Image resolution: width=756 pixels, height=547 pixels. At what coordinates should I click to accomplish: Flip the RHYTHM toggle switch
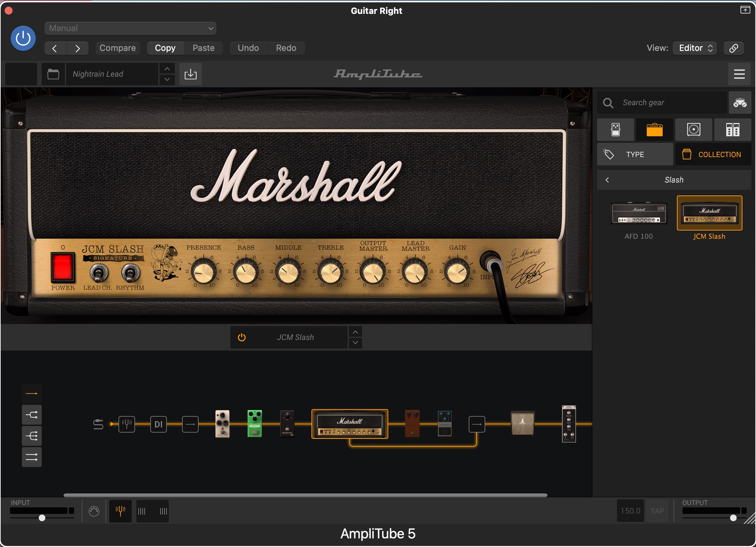click(130, 273)
